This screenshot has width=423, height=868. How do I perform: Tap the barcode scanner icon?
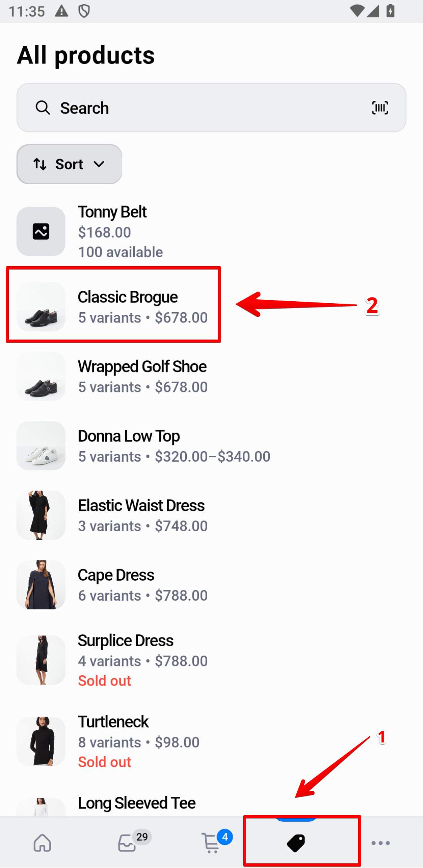[380, 108]
